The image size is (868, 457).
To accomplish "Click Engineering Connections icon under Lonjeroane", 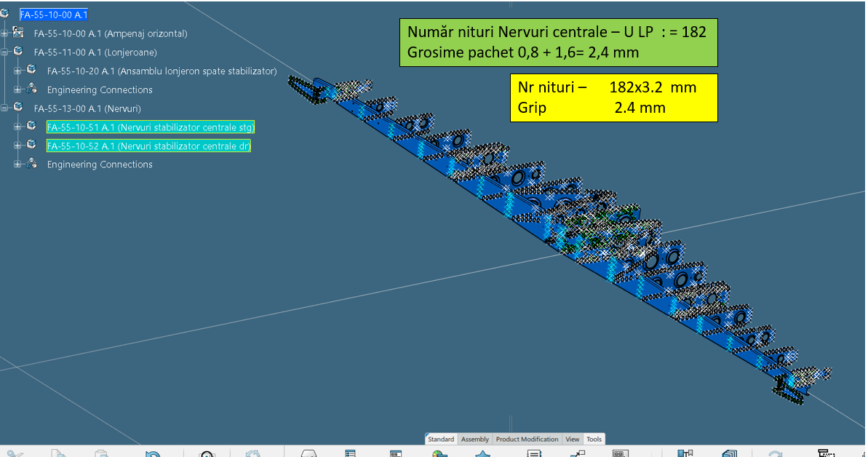I will pyautogui.click(x=31, y=90).
